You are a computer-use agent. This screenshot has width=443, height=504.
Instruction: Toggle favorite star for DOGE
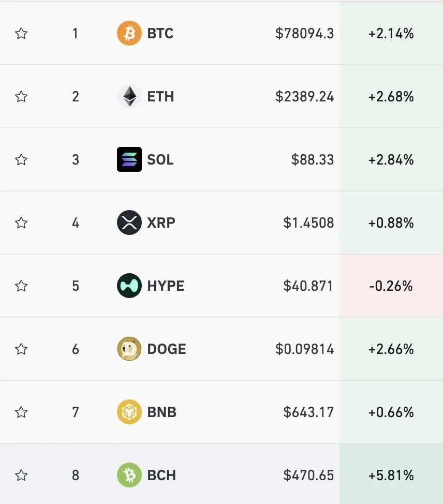point(21,349)
